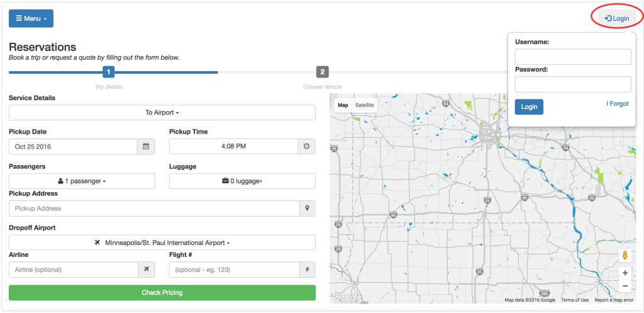The width and height of the screenshot is (644, 313).
Task: Click the clock icon beside Pickup Time
Action: [x=306, y=147]
